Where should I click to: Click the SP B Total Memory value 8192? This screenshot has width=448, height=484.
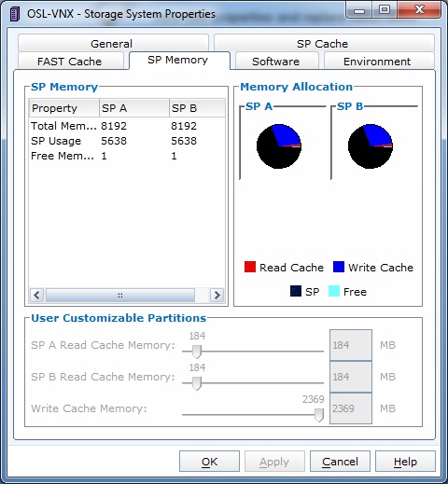184,126
